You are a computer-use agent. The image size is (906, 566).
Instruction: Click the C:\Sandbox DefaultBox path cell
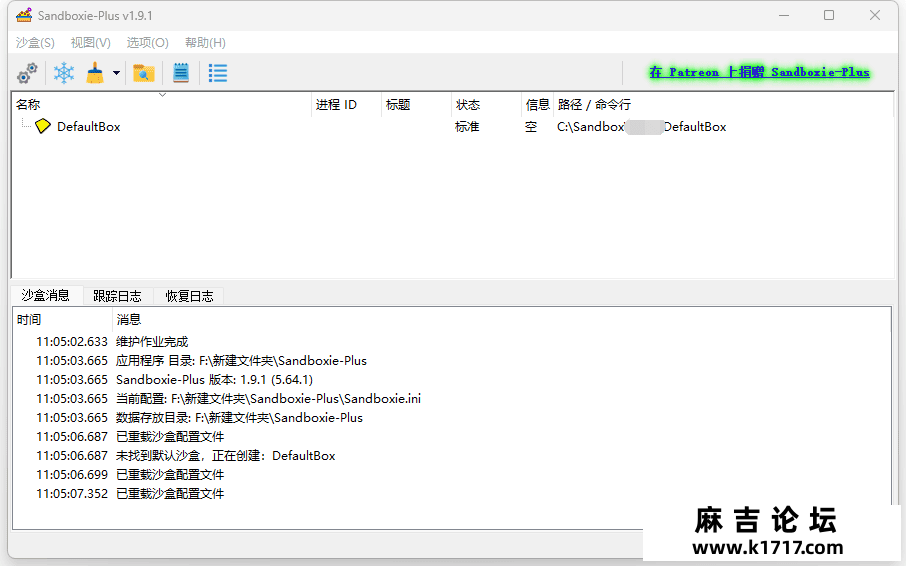click(x=641, y=126)
